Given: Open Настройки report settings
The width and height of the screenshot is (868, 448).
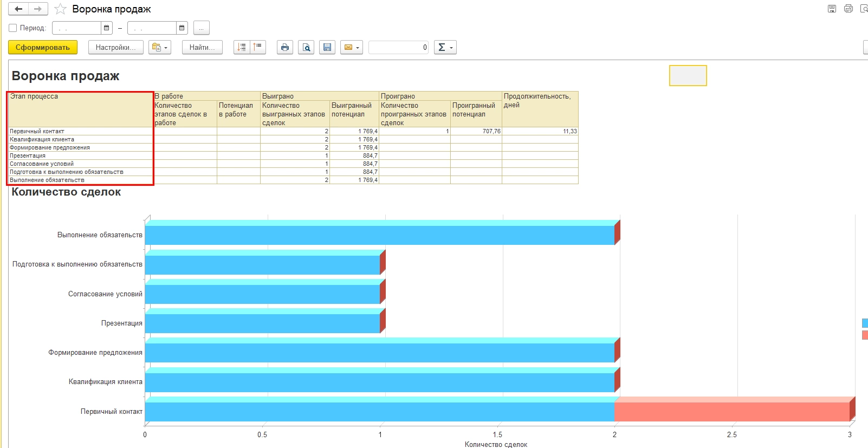Looking at the screenshot, I should click(x=115, y=48).
